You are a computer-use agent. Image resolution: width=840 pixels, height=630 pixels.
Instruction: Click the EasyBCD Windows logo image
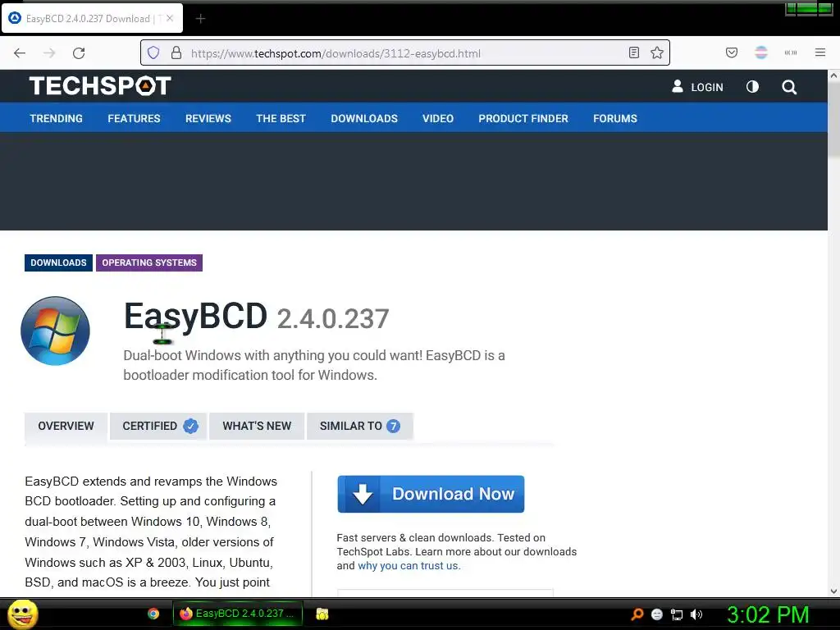pyautogui.click(x=55, y=331)
